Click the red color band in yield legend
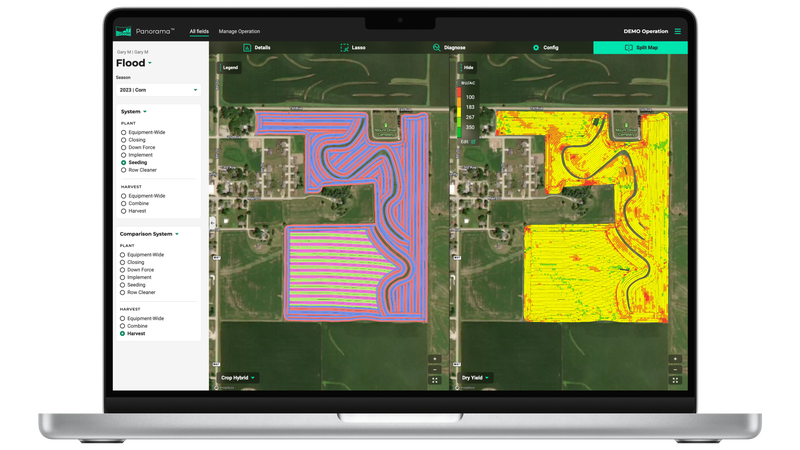Screen dimensions: 800x450 coord(459,93)
